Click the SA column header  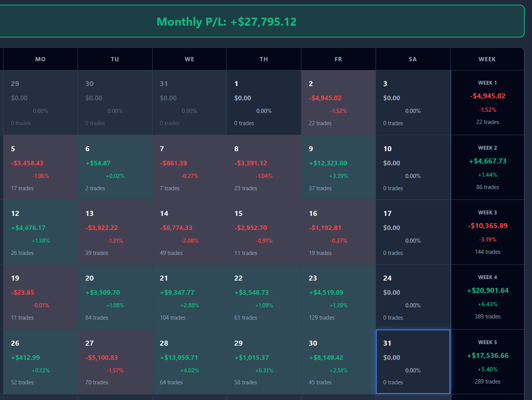(x=413, y=59)
